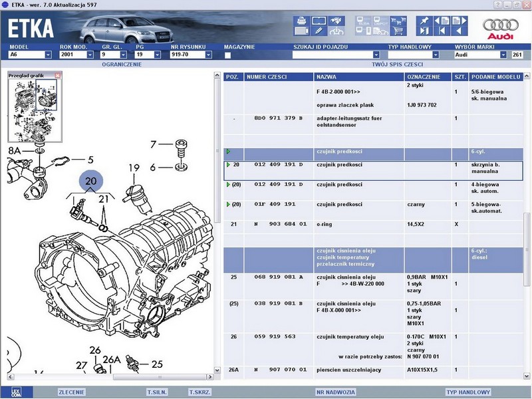Screen dimensions: 532x399
Task: Click green arrow in blue czujnik predkosci header
Action: 228,152
